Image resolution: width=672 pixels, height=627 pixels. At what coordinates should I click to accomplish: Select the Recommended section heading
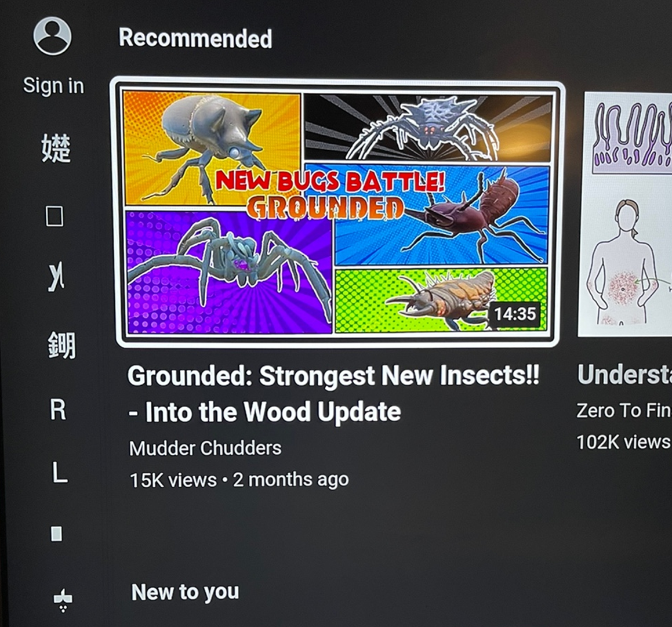pyautogui.click(x=195, y=38)
